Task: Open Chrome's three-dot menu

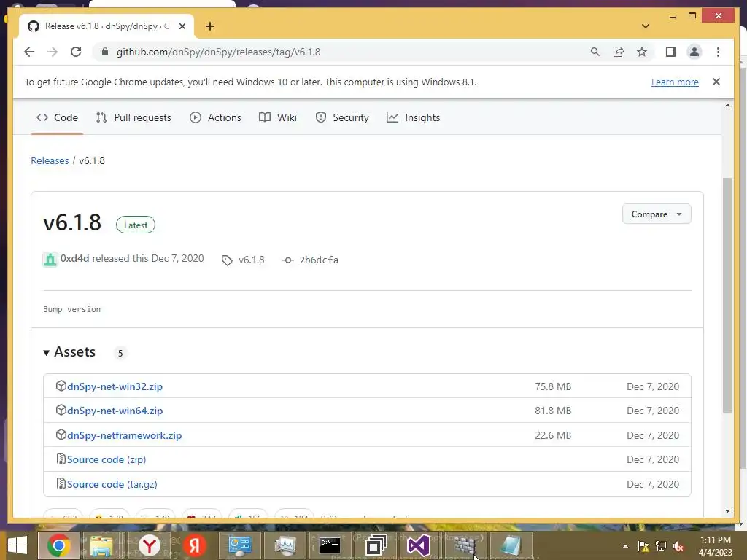Action: [x=718, y=52]
